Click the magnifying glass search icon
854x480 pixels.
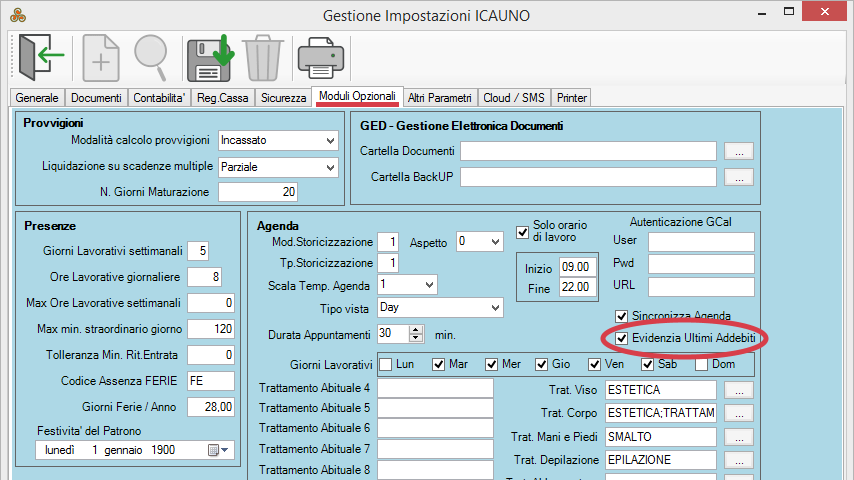tap(152, 57)
